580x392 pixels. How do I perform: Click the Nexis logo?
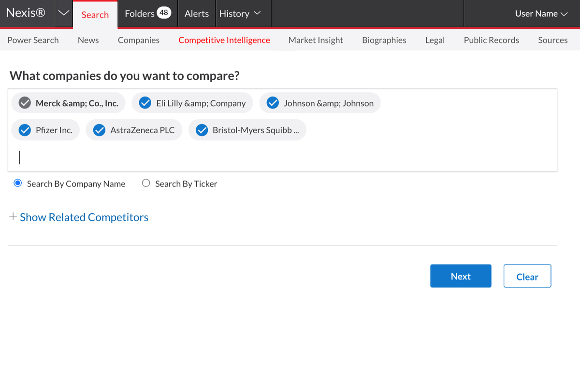point(26,13)
